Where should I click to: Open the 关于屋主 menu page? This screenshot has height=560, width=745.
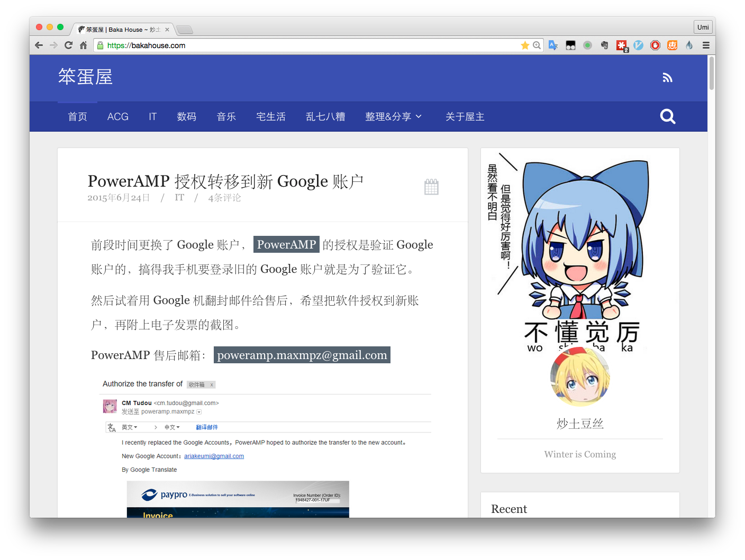pyautogui.click(x=465, y=117)
